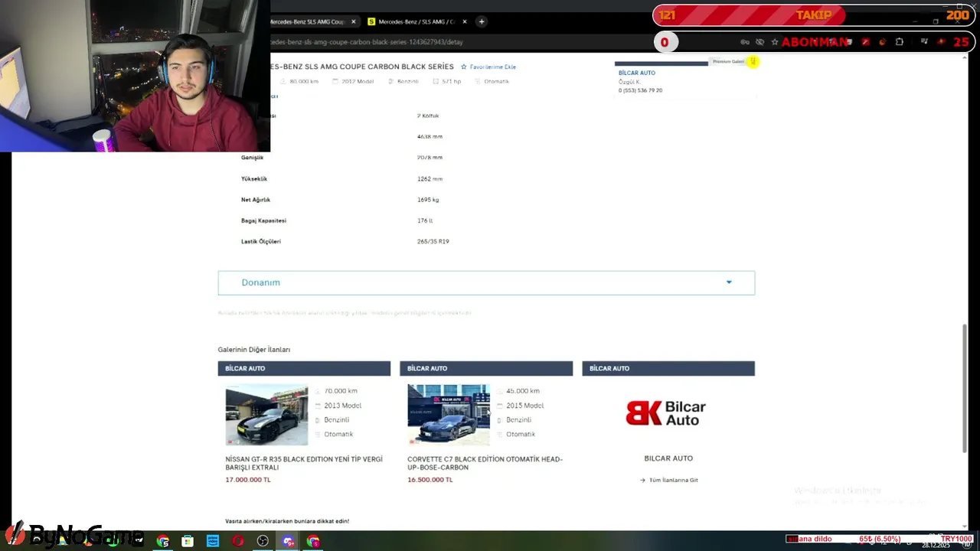Click the Bagaj Kapasitesi label
Viewport: 980px width, 551px height.
pos(263,220)
